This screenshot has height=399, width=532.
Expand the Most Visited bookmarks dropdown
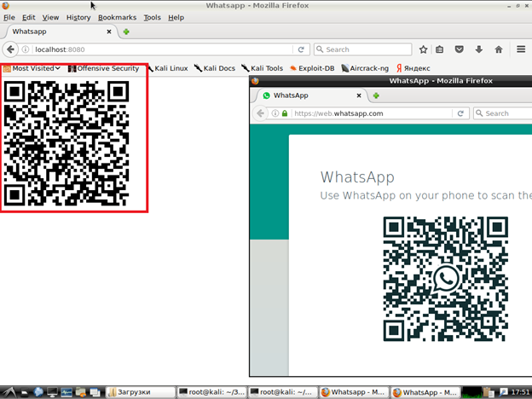[32, 68]
